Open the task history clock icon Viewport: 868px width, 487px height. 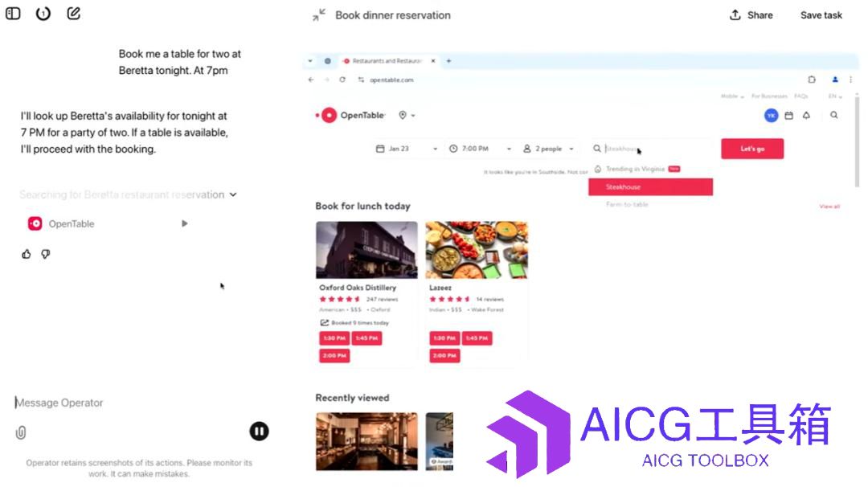pyautogui.click(x=43, y=14)
